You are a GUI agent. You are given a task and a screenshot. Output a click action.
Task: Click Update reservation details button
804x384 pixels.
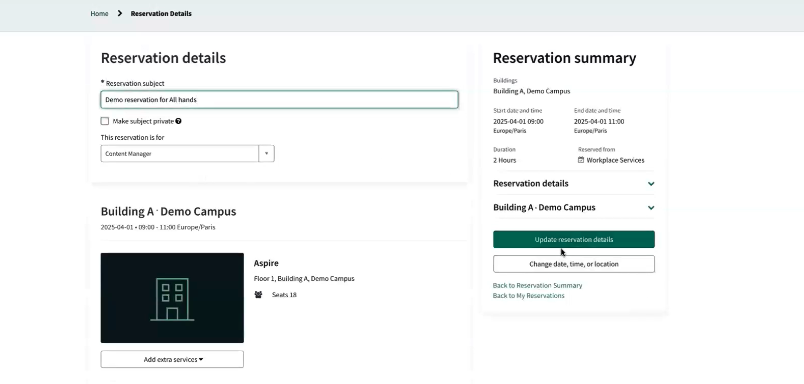pyautogui.click(x=574, y=239)
